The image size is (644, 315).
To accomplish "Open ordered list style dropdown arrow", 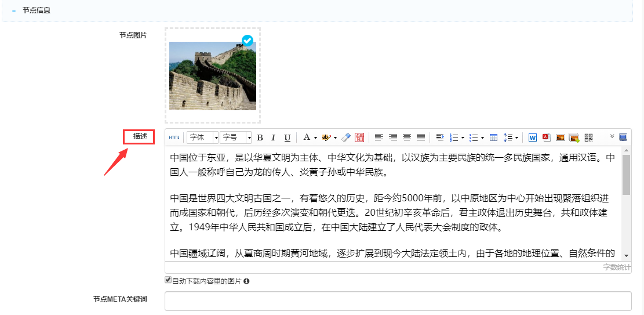I will coord(463,137).
